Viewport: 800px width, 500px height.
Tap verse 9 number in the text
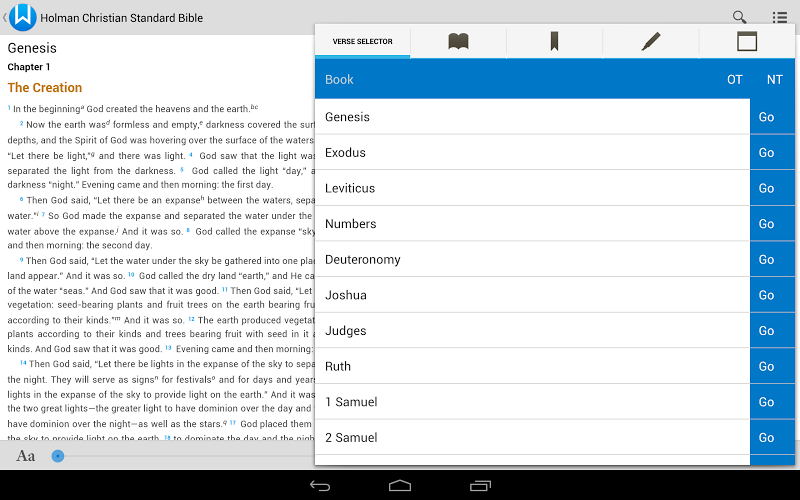tap(21, 260)
